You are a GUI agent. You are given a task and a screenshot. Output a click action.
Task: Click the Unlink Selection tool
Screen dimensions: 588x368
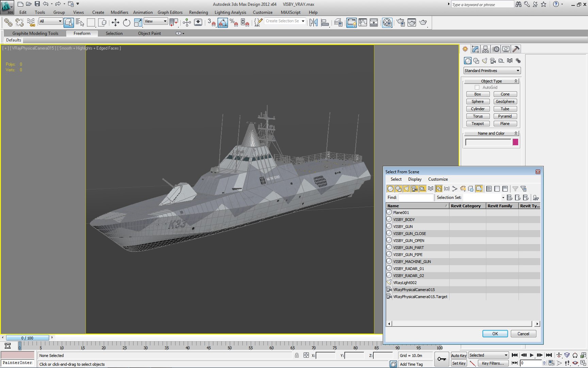click(19, 22)
